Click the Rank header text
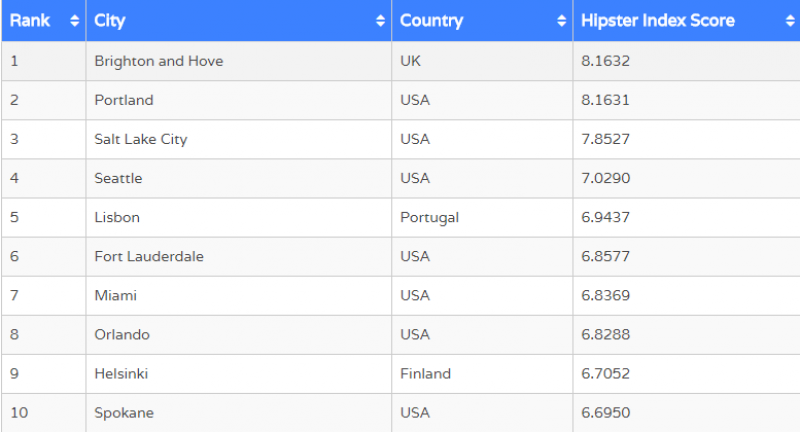800x432 pixels. point(30,21)
